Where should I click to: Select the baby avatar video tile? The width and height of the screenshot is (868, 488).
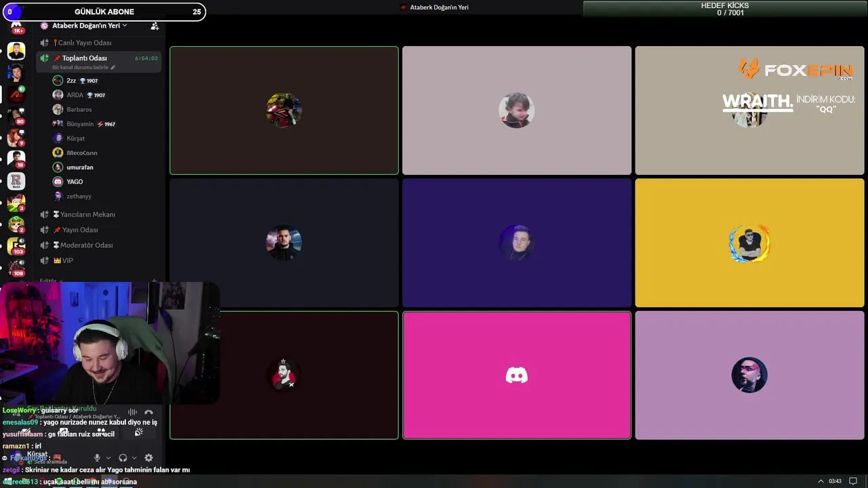(517, 110)
